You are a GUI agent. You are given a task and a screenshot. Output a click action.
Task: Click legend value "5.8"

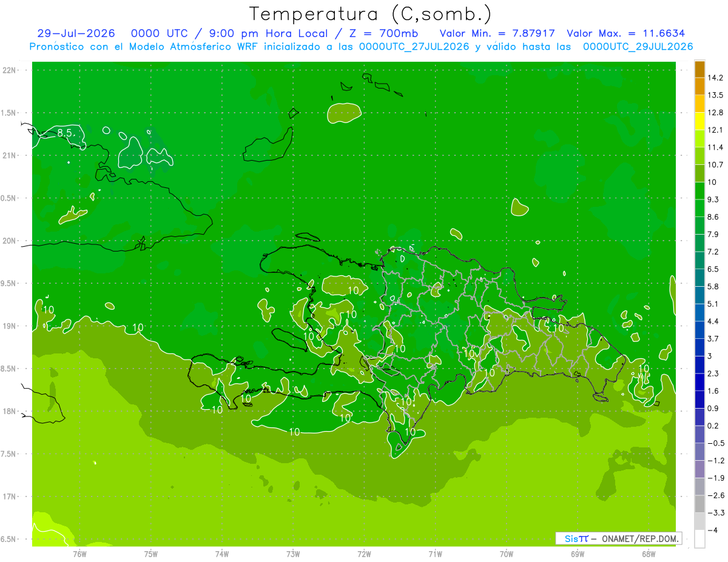(713, 286)
